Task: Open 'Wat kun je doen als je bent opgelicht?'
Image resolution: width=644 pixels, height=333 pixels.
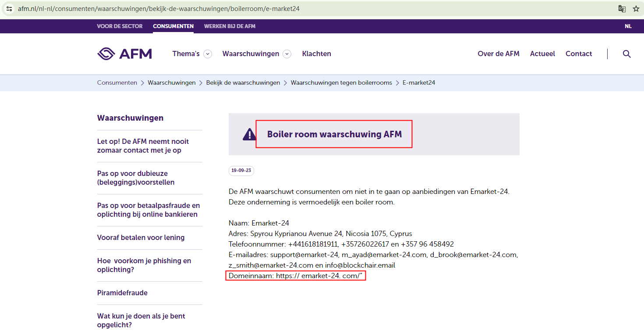Action: click(x=141, y=320)
